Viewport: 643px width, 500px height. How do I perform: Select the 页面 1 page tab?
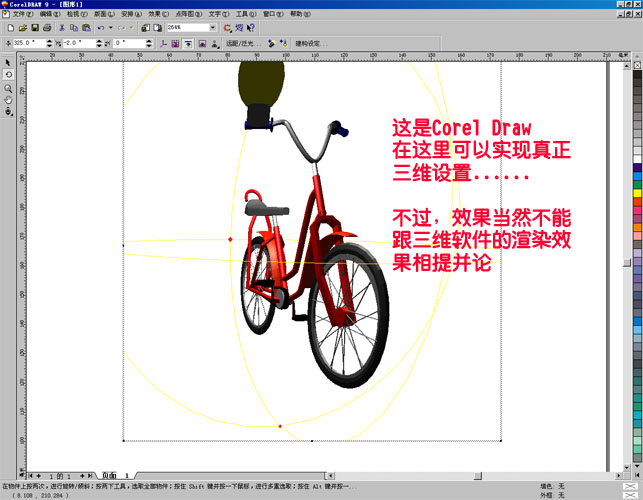point(115,475)
